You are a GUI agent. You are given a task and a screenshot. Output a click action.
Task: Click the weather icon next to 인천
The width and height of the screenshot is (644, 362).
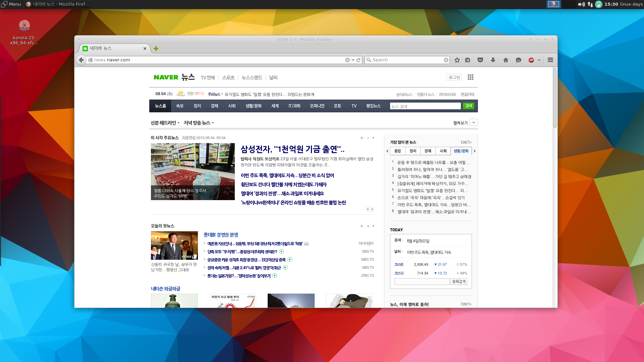pos(180,94)
